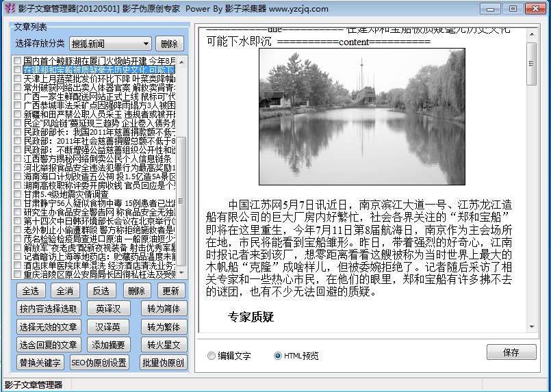Click the 添加摘要 button
551x392 pixels.
coord(108,345)
